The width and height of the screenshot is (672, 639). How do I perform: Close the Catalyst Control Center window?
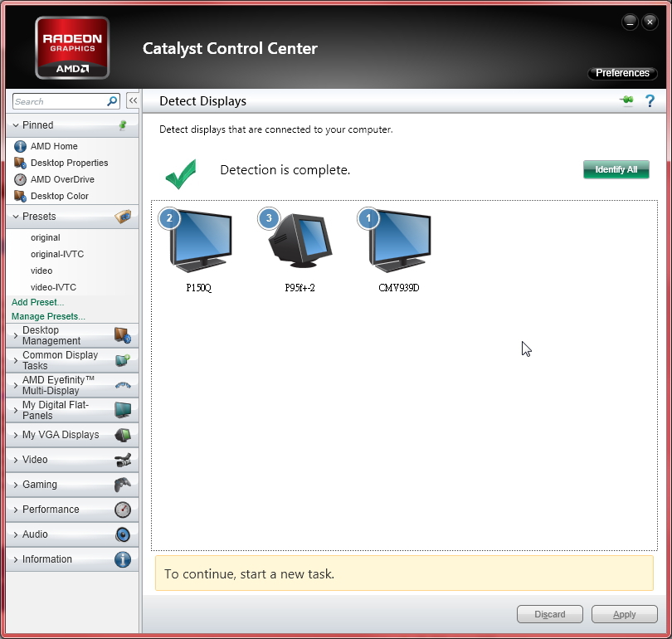click(x=650, y=22)
